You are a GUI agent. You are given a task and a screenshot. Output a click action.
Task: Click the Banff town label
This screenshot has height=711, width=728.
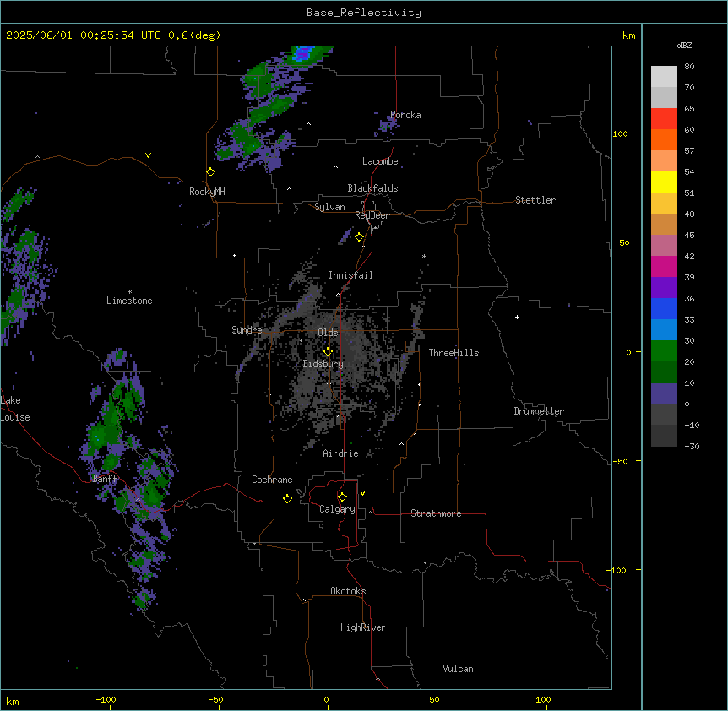coord(106,479)
